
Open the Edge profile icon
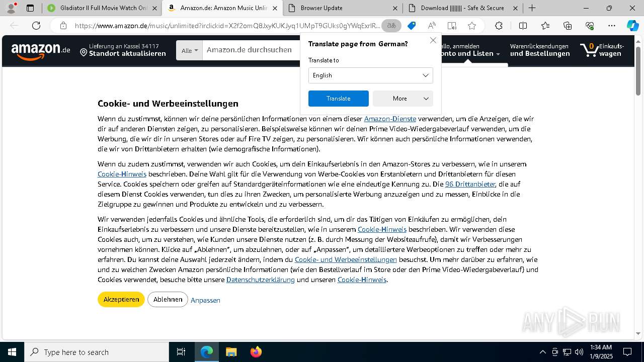click(11, 8)
